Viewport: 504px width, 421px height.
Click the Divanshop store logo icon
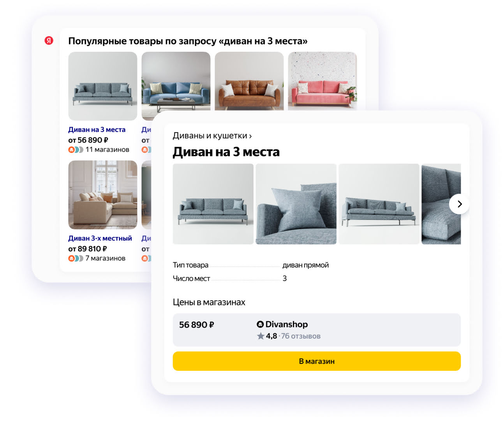pyautogui.click(x=260, y=324)
